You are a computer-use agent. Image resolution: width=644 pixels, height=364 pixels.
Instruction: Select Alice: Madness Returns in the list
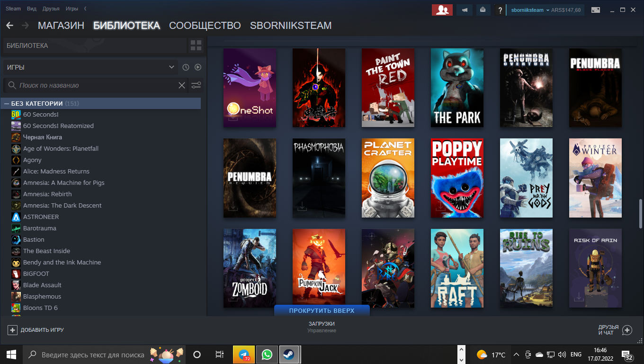(x=56, y=171)
